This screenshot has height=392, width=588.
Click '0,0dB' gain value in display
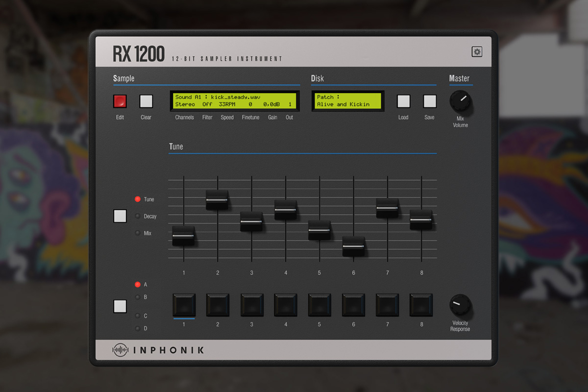pyautogui.click(x=271, y=104)
